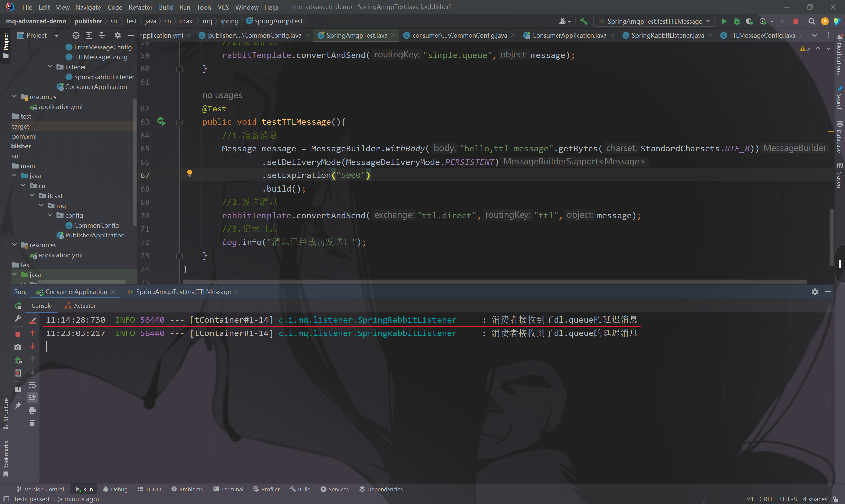Toggle scroll to end of console
The width and height of the screenshot is (845, 504).
tap(32, 397)
